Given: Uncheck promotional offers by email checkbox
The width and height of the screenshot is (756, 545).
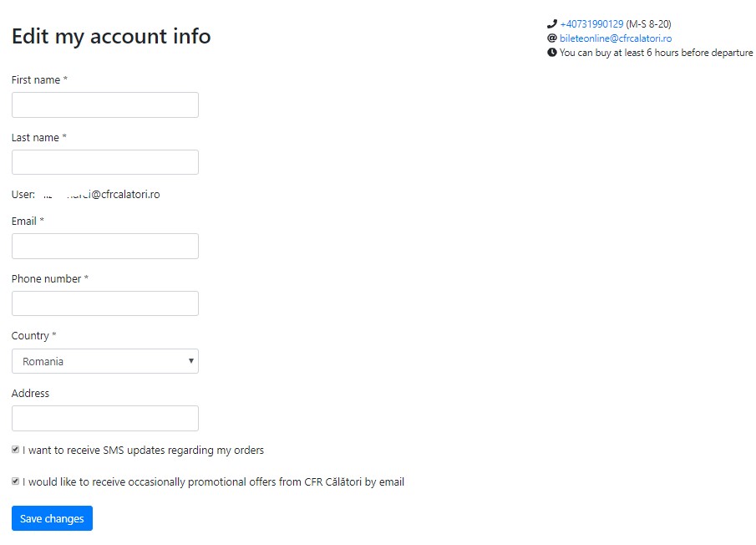Looking at the screenshot, I should click(15, 481).
